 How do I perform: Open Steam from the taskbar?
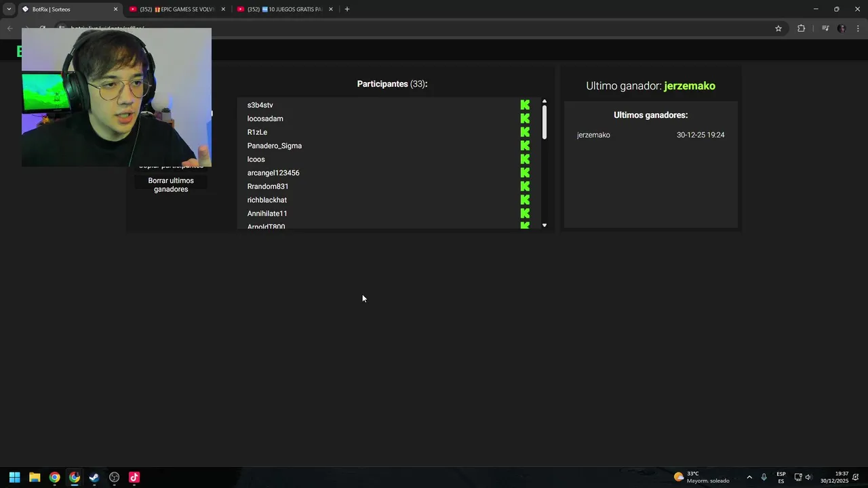tap(94, 477)
